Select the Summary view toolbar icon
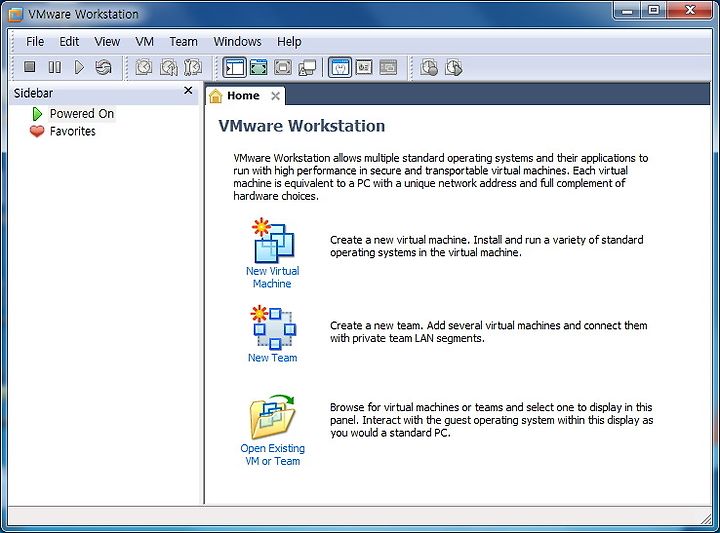720x533 pixels. (340, 67)
